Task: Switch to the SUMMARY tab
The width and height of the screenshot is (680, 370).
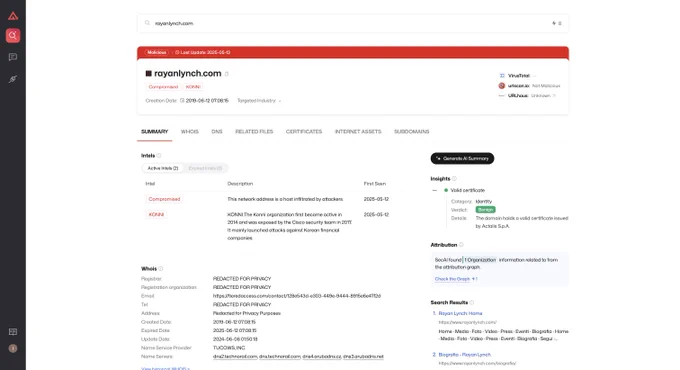Action: (x=154, y=131)
